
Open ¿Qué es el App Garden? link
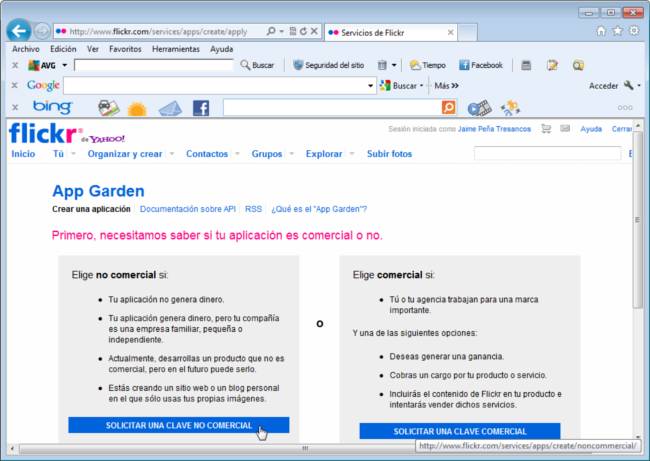(319, 209)
